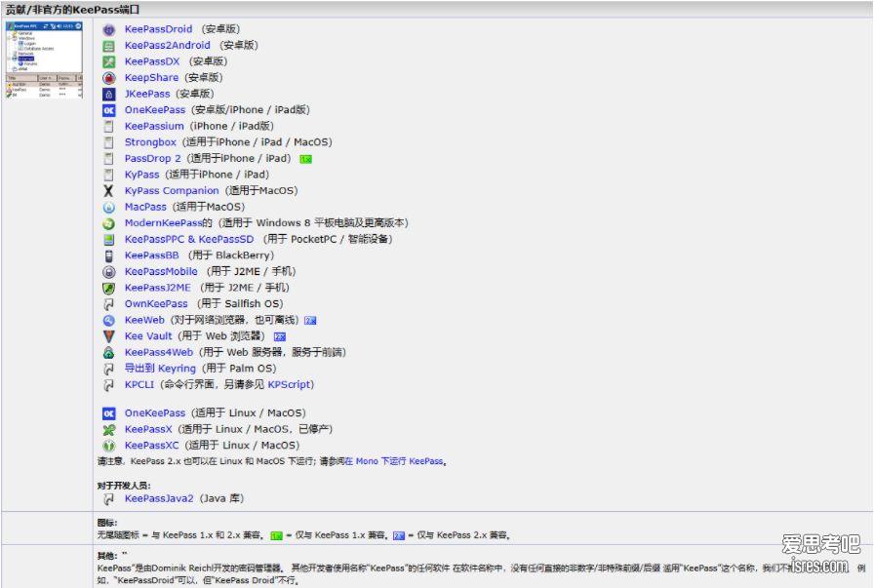This screenshot has width=874, height=588.
Task: Click the Keyring export link-arrow icon
Action: [x=108, y=370]
